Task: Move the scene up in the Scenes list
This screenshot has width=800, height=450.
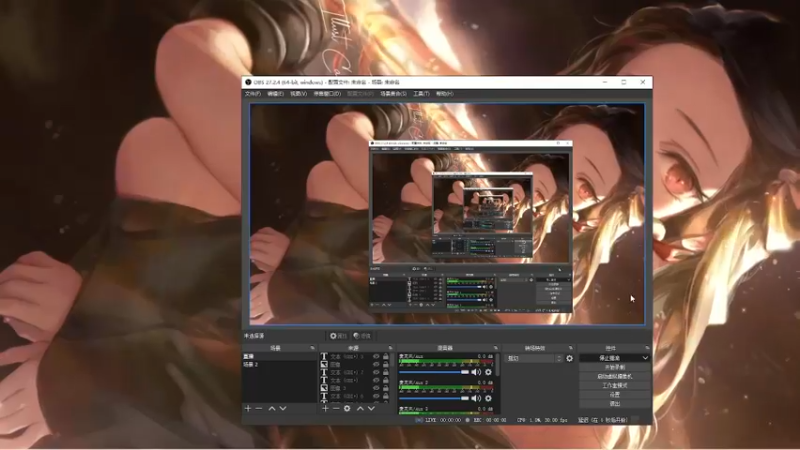Action: (272, 408)
